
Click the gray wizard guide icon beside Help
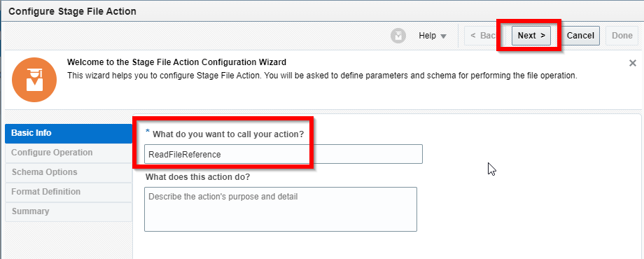click(x=398, y=36)
